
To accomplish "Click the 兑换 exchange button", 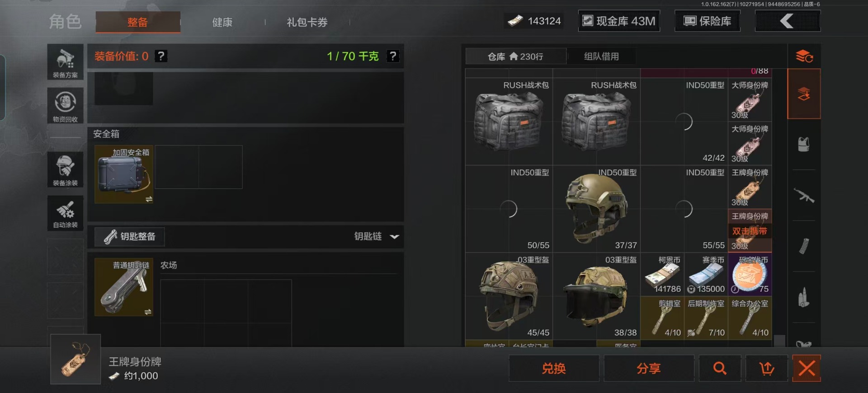I will [554, 368].
